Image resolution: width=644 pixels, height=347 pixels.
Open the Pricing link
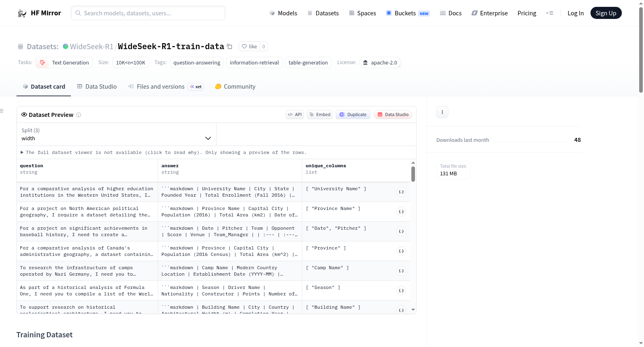point(527,13)
